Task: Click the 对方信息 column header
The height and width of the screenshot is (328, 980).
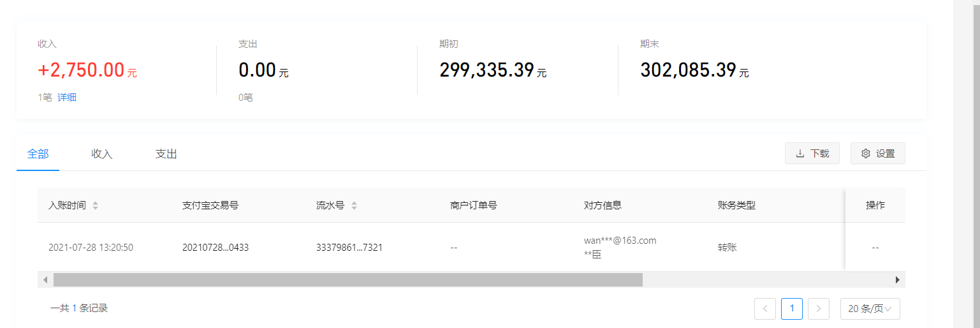Action: [603, 205]
